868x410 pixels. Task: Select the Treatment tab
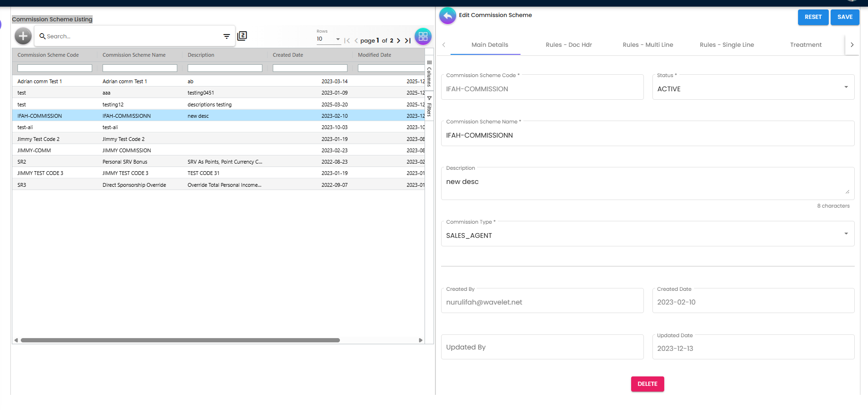(x=806, y=45)
